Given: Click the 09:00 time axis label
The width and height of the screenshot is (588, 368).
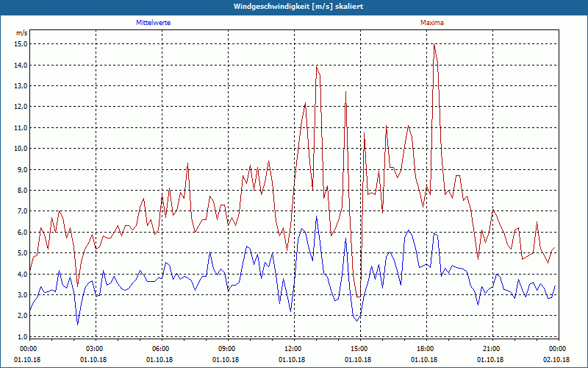Looking at the screenshot, I should (x=228, y=349).
